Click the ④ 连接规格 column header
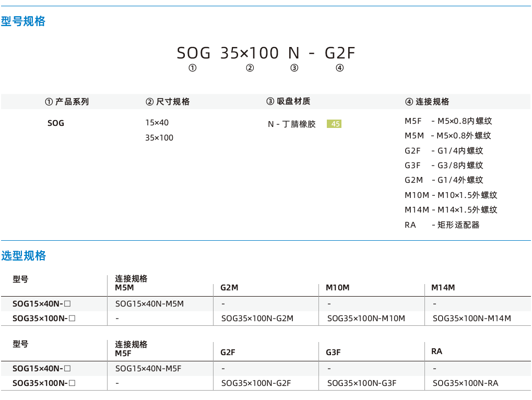 427,101
